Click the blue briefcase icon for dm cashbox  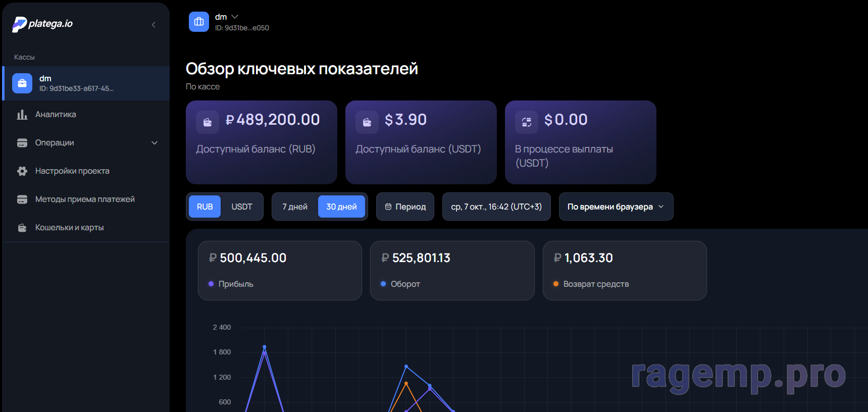tap(22, 83)
